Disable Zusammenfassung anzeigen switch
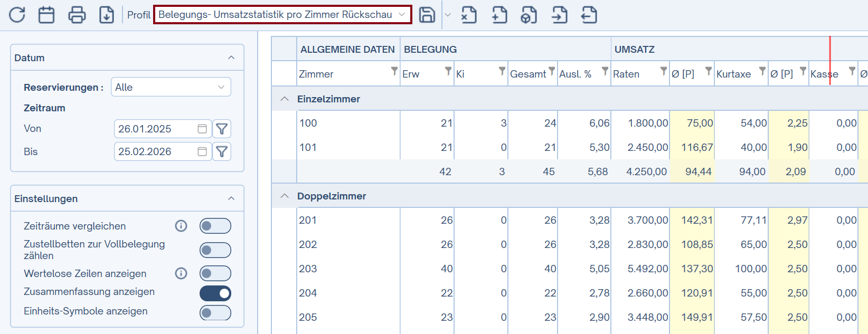 pos(215,293)
